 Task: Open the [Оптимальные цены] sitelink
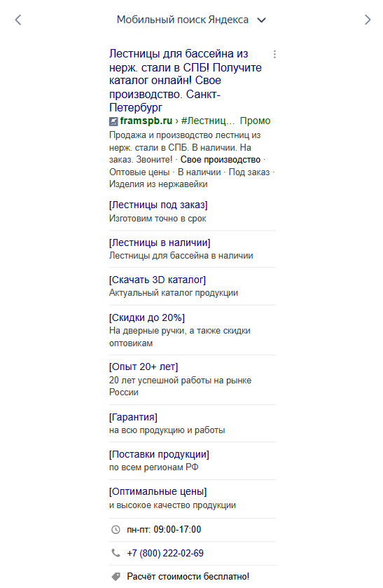pyautogui.click(x=158, y=491)
